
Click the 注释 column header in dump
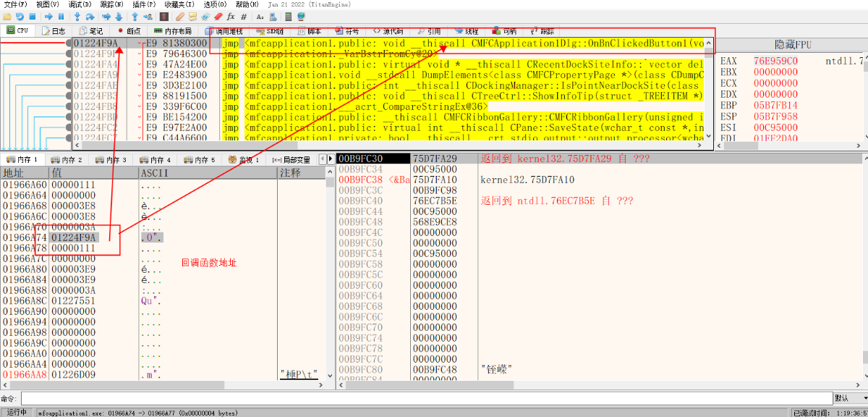(x=302, y=173)
